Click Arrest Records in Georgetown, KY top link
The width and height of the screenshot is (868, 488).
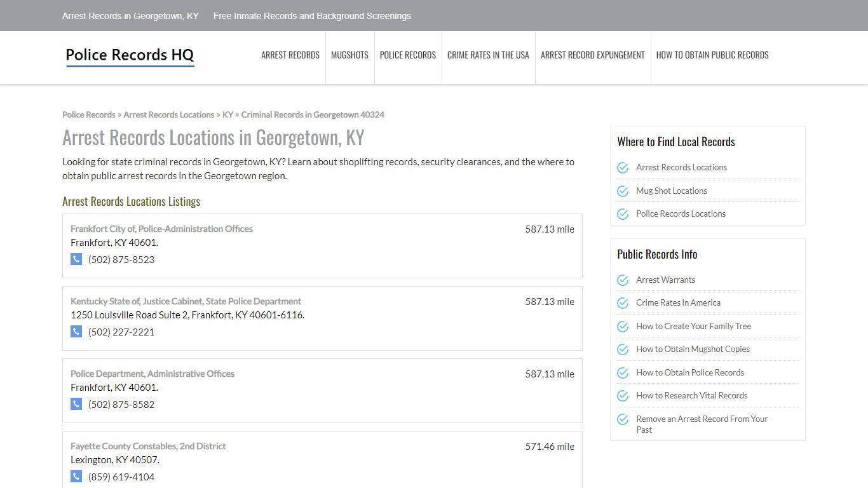click(x=130, y=16)
